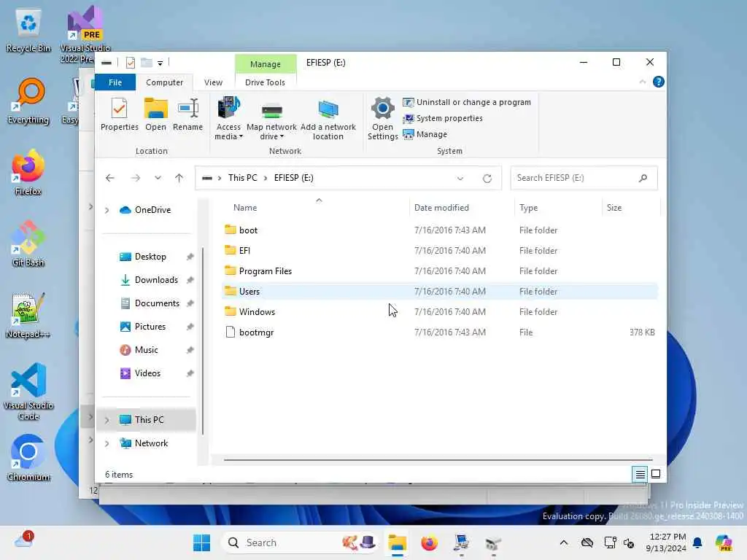
Task: Expand the This PC tree node
Action: [x=107, y=420]
